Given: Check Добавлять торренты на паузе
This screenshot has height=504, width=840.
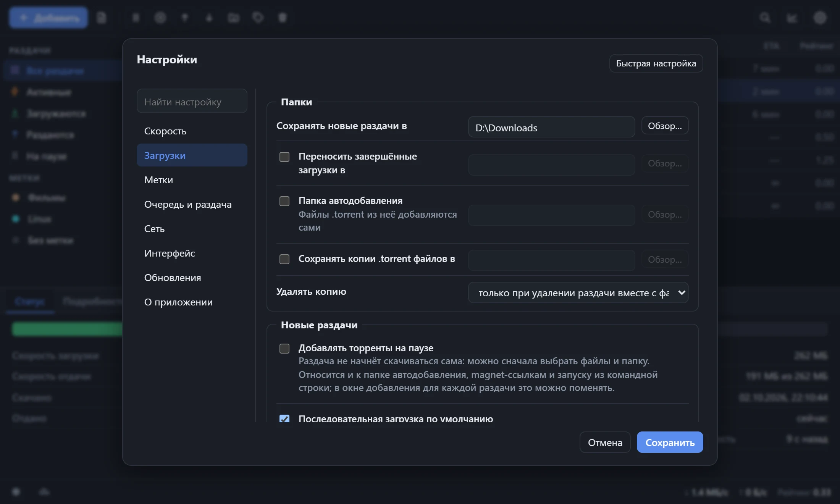Looking at the screenshot, I should pos(284,349).
